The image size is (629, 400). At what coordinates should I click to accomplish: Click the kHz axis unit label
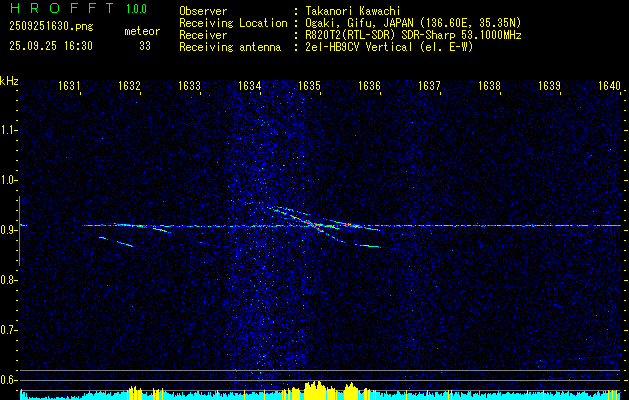coord(9,81)
